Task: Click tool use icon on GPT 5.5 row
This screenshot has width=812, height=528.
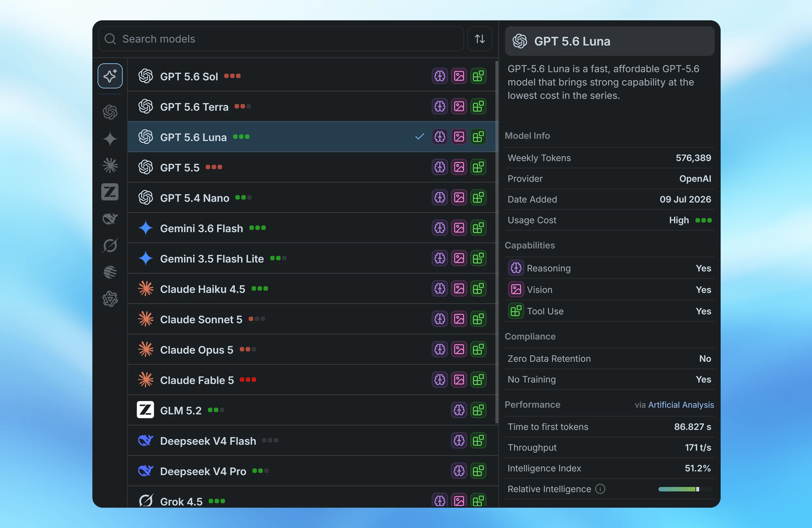Action: (478, 167)
